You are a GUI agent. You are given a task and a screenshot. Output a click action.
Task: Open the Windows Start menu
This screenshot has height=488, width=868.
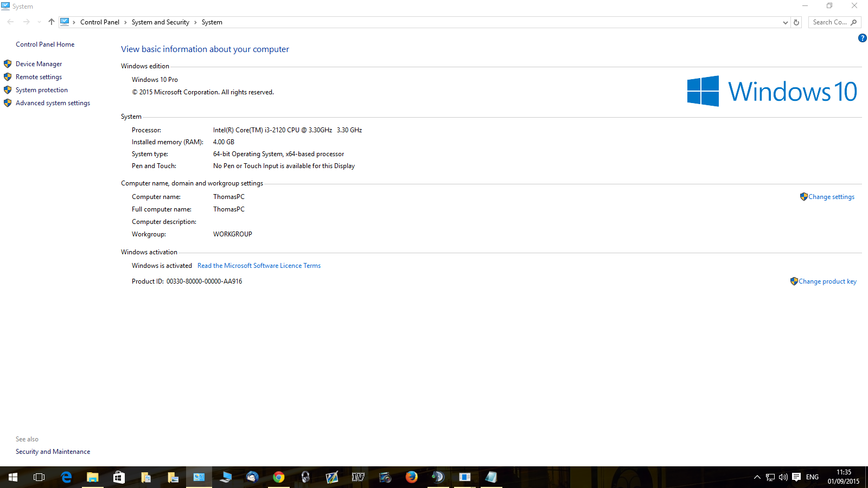[13, 477]
